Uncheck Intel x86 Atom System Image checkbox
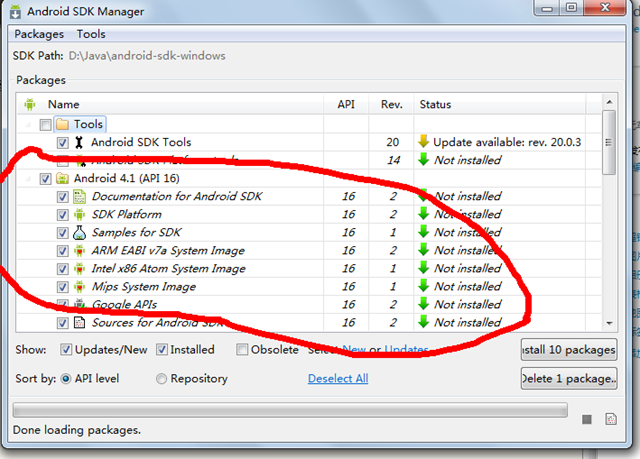The height and width of the screenshot is (459, 640). coord(62,269)
